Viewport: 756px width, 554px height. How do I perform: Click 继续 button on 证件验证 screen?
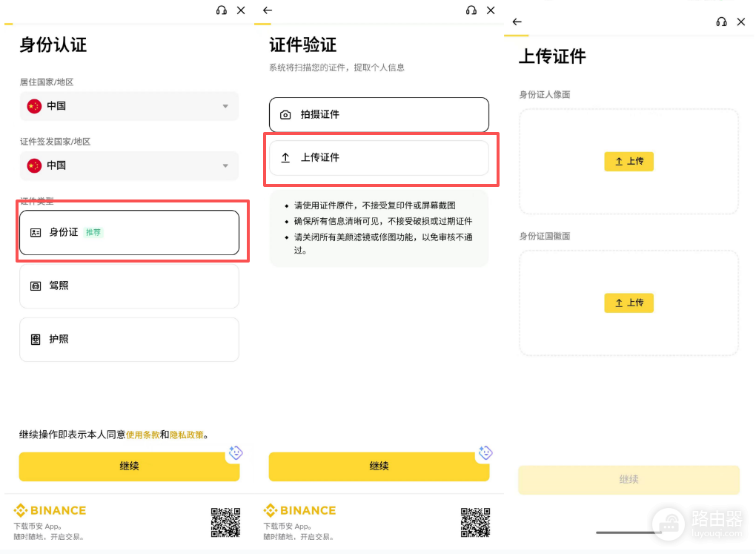pyautogui.click(x=379, y=466)
